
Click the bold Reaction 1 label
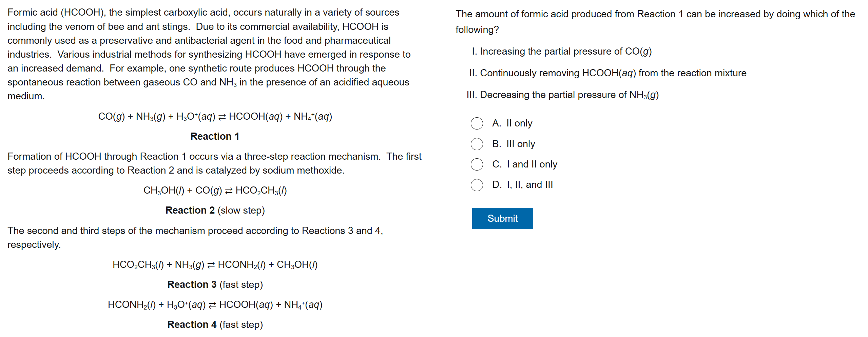tap(215, 136)
